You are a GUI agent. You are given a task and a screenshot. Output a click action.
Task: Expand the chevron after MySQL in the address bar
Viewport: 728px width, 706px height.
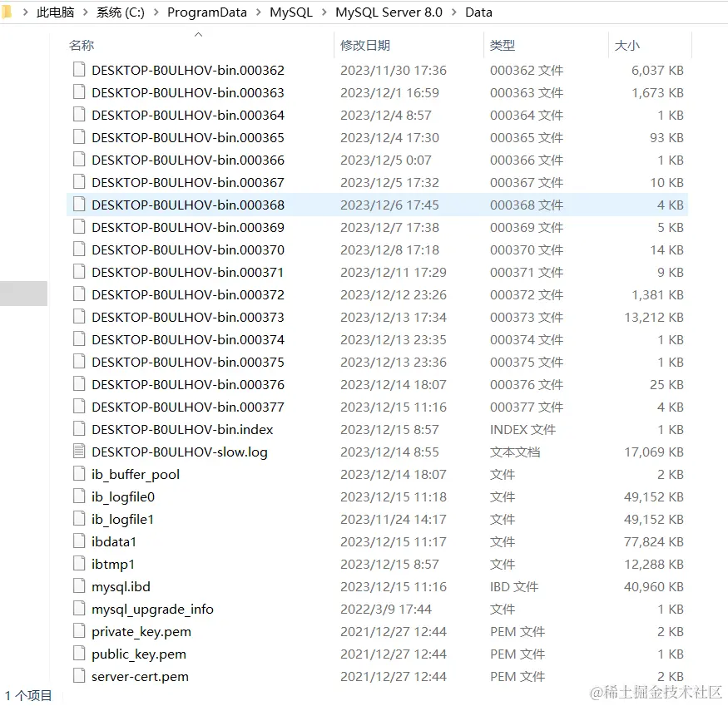pos(324,12)
